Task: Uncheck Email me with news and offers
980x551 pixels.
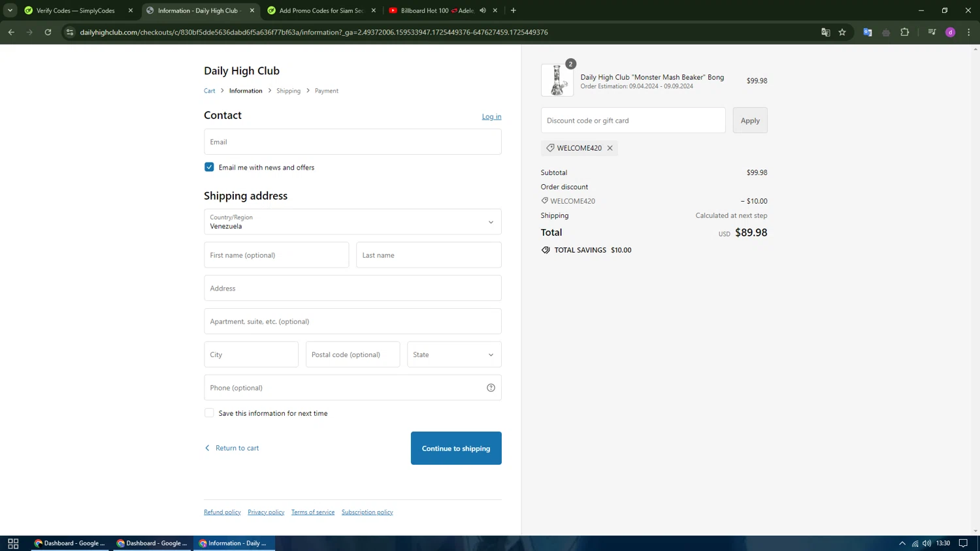Action: [209, 167]
